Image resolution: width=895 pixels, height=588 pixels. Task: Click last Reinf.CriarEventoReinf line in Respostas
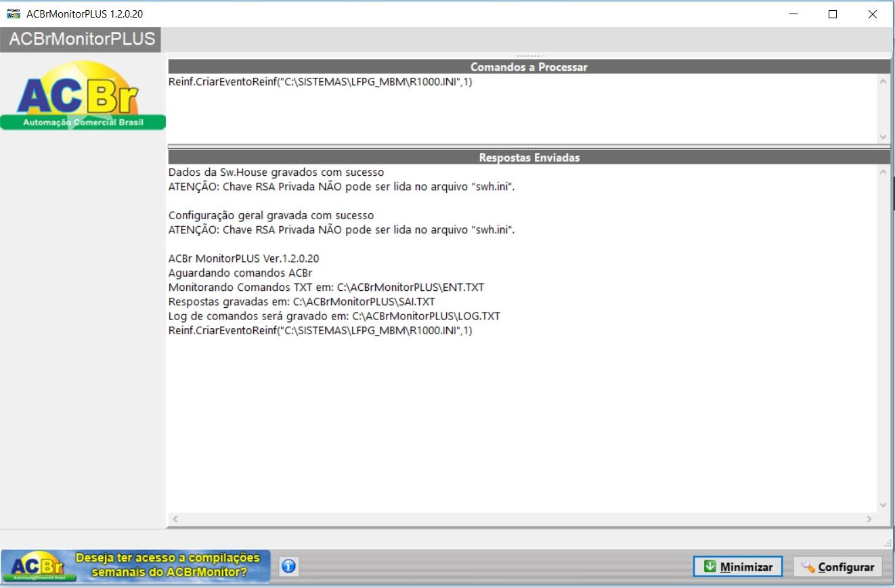[x=320, y=331]
